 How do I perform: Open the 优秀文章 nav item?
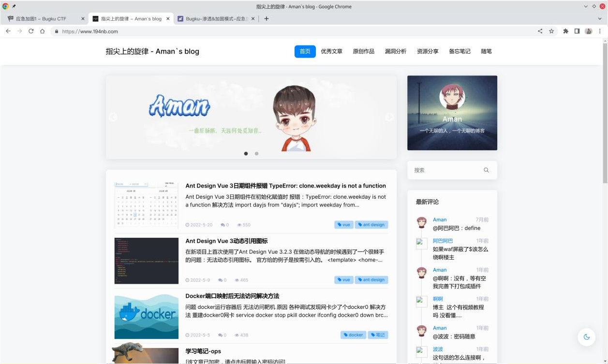tap(331, 51)
